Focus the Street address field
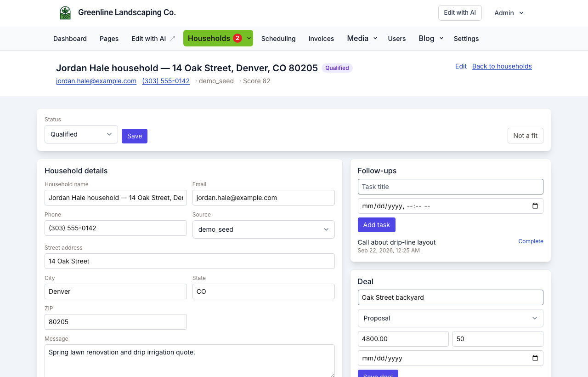Screen dimensions: 588x377 click(190, 261)
